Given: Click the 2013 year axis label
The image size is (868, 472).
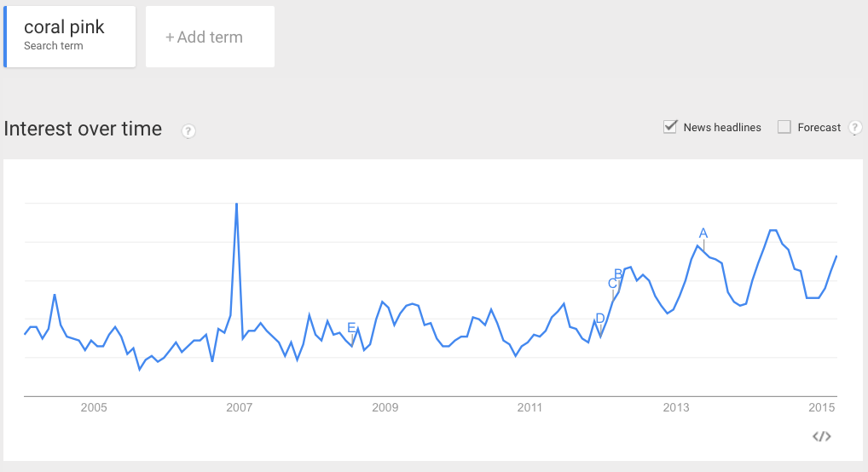Looking at the screenshot, I should point(676,408).
